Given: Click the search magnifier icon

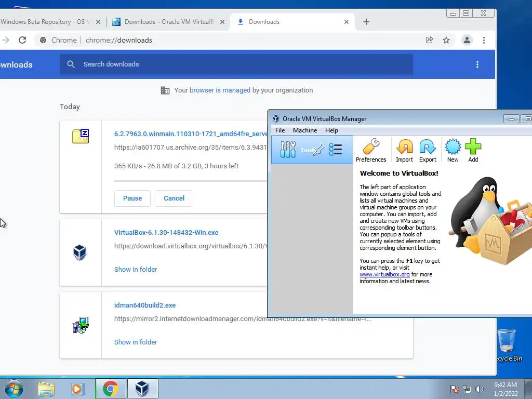Looking at the screenshot, I should (x=71, y=64).
